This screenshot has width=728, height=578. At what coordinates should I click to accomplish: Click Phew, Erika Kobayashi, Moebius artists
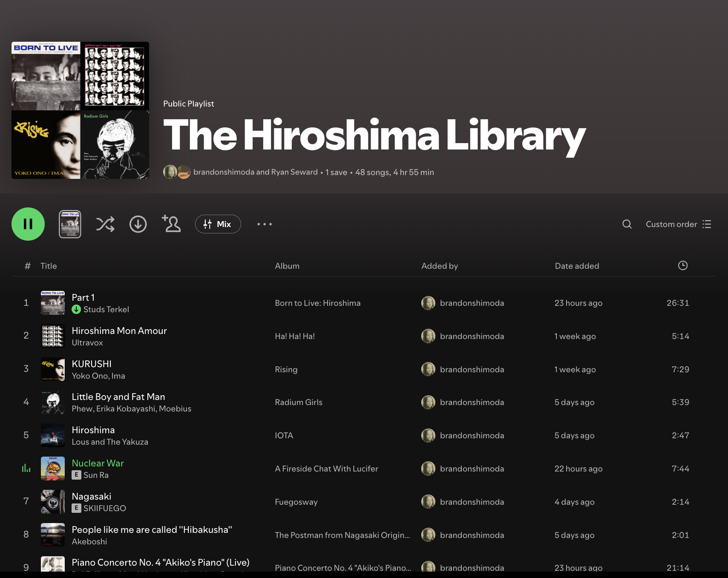pyautogui.click(x=132, y=408)
